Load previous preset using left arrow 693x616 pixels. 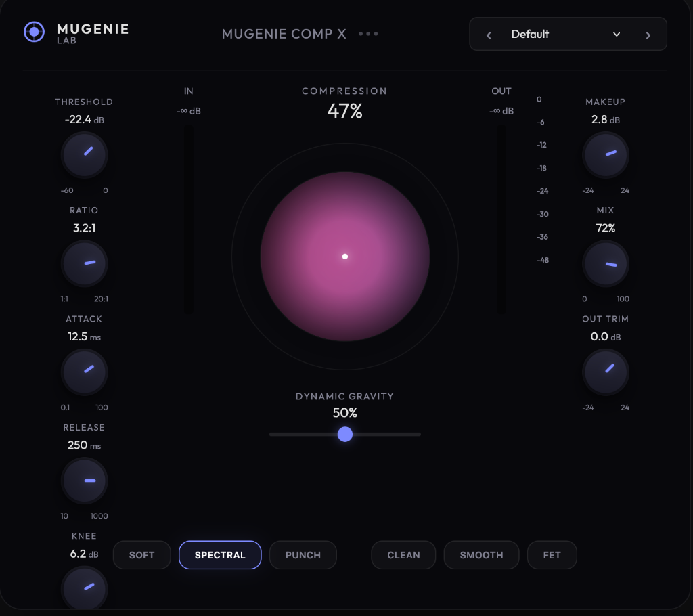pyautogui.click(x=489, y=34)
